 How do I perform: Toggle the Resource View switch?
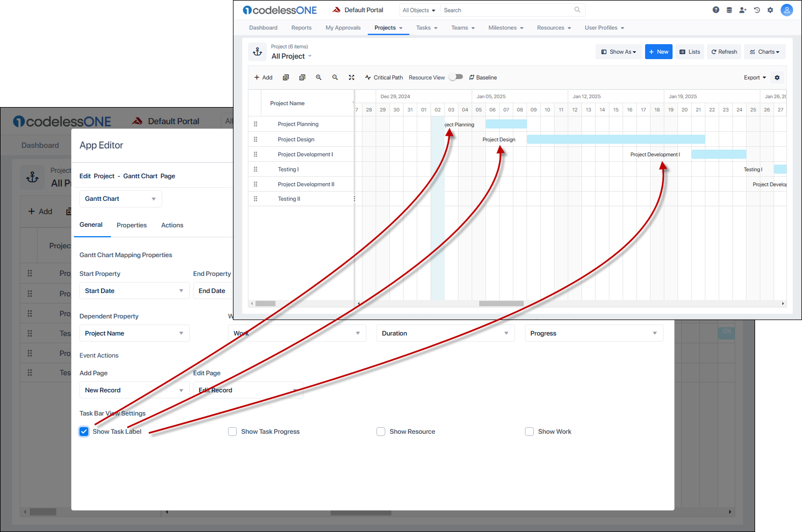click(456, 77)
